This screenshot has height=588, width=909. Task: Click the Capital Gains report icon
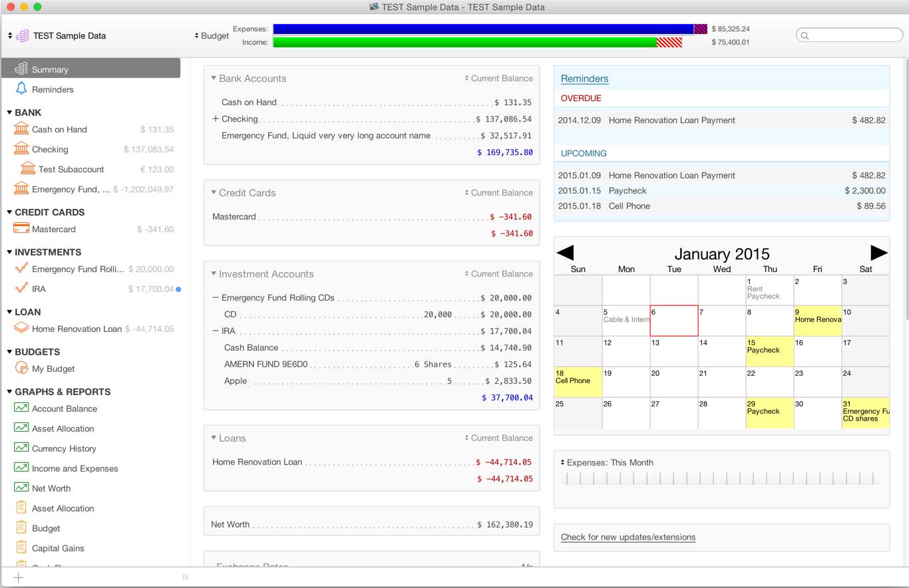click(21, 548)
